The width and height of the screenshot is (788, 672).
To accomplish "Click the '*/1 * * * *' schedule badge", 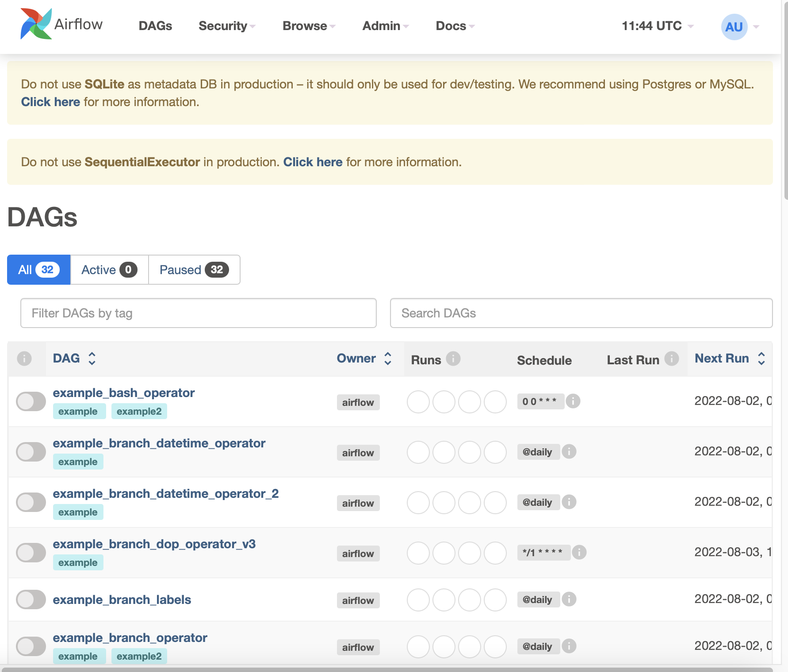I will click(543, 553).
